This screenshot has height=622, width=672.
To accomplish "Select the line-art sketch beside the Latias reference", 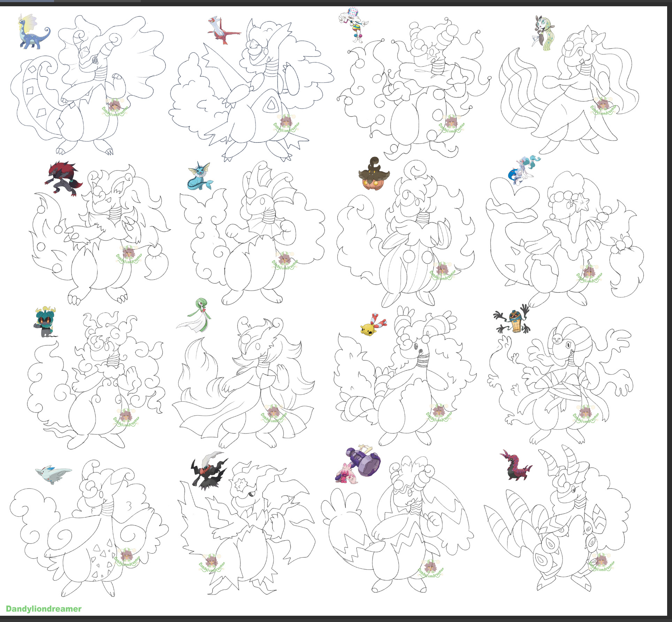I will 251,90.
